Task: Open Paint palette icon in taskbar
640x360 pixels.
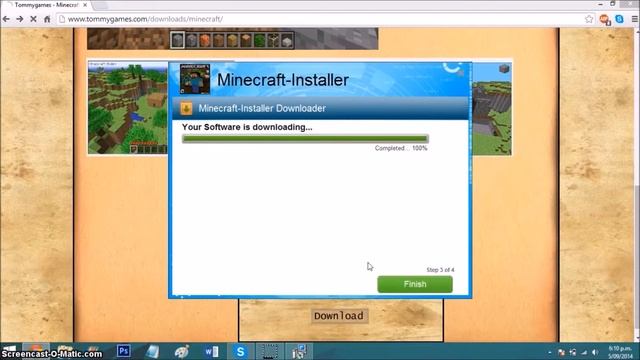Action: pyautogui.click(x=182, y=351)
